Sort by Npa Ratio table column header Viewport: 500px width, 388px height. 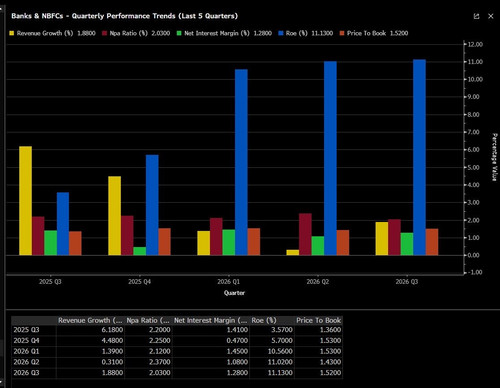pyautogui.click(x=148, y=320)
